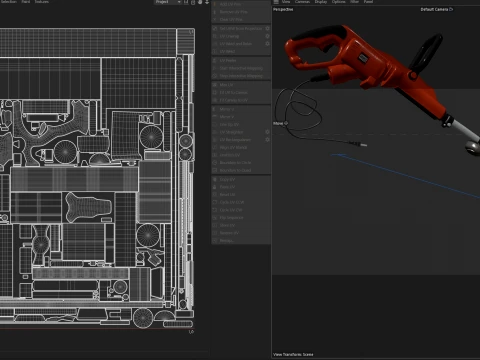Open the Project dropdown in the UV toolbar
480x360 pixels.
(x=168, y=2)
